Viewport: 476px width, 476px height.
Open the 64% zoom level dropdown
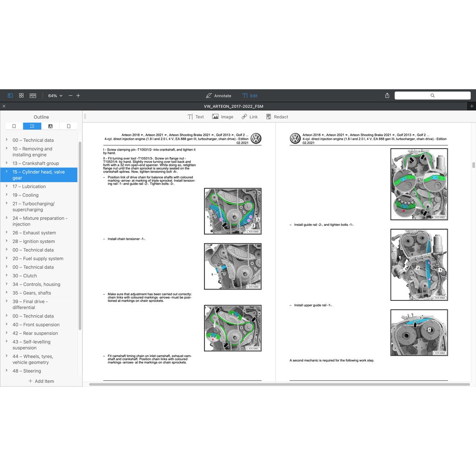pos(55,96)
